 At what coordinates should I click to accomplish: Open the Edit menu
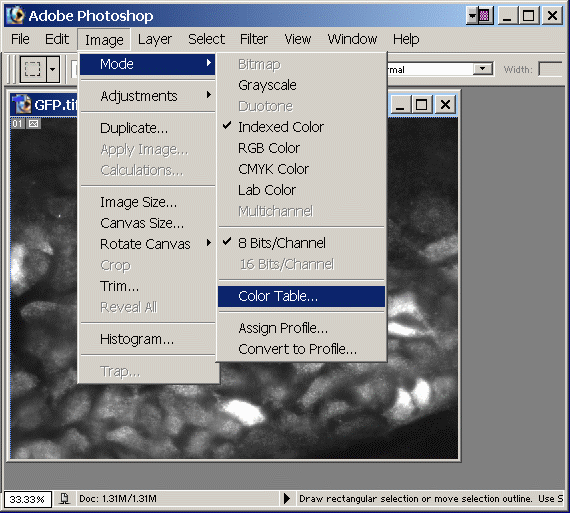click(57, 39)
